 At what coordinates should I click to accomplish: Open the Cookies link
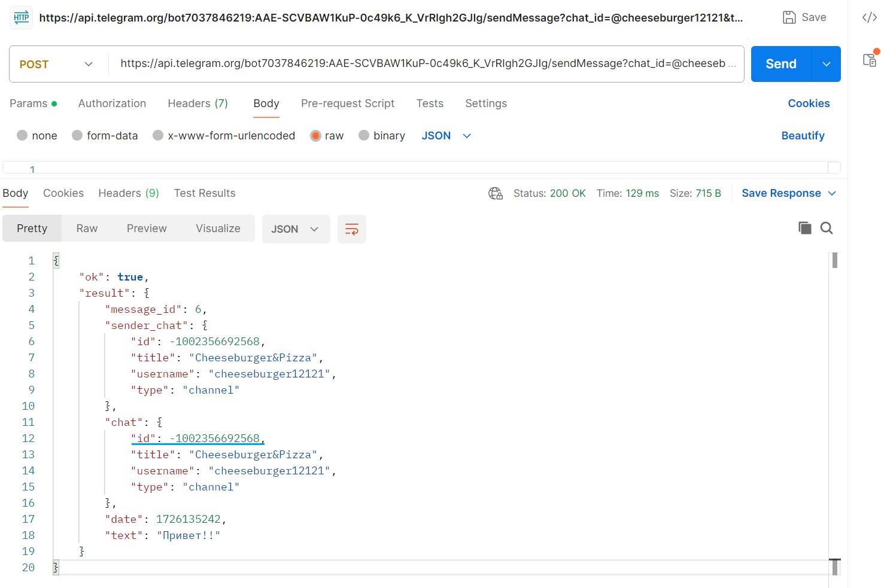pos(809,103)
